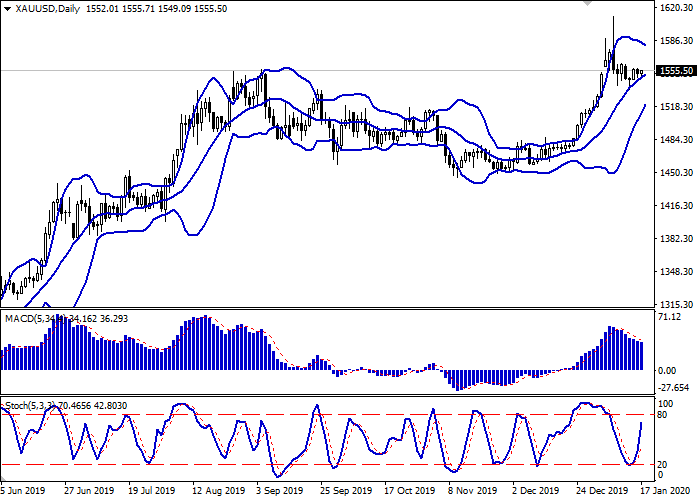The height and width of the screenshot is (500, 700).
Task: Click the 17 Oct 2019 date label
Action: point(412,492)
